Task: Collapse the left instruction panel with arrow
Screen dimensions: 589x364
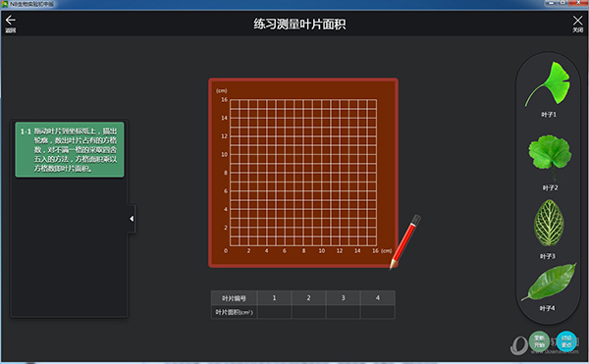Action: [x=132, y=219]
